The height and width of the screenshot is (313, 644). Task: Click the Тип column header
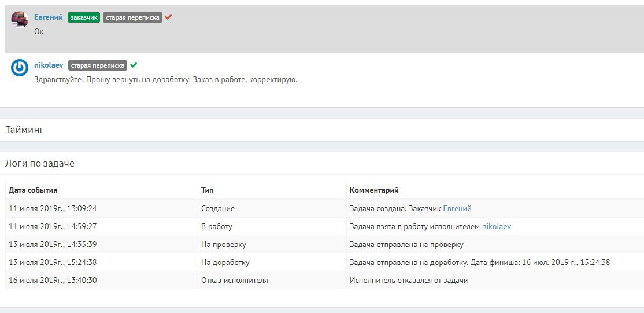point(207,190)
